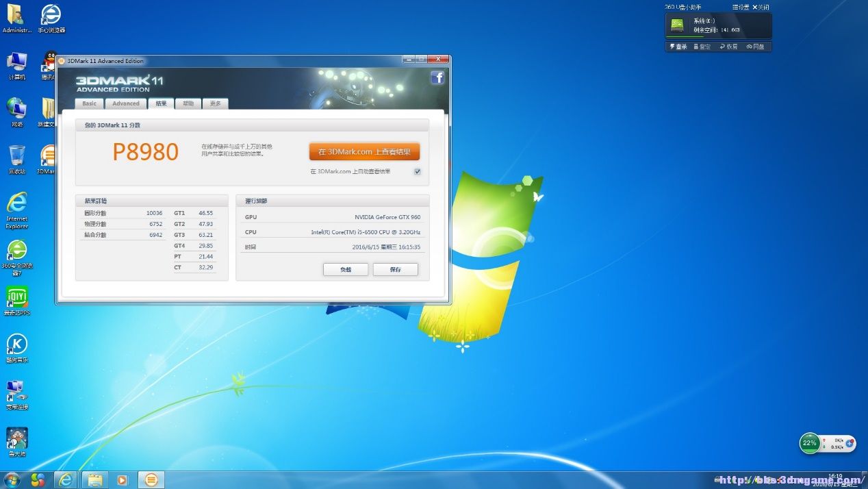Click the colorful pinned taskbar icon next to Start
Image resolution: width=868 pixels, height=489 pixels.
click(38, 480)
